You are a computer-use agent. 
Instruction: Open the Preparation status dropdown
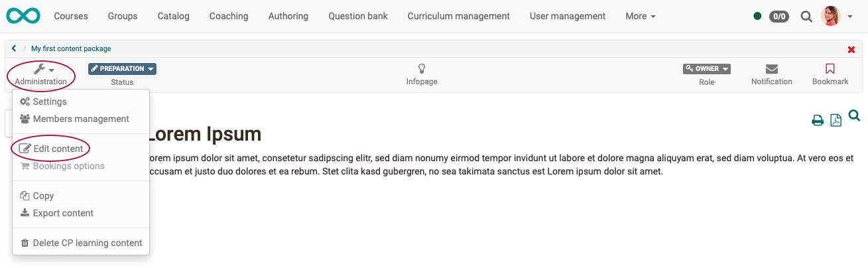tap(122, 69)
